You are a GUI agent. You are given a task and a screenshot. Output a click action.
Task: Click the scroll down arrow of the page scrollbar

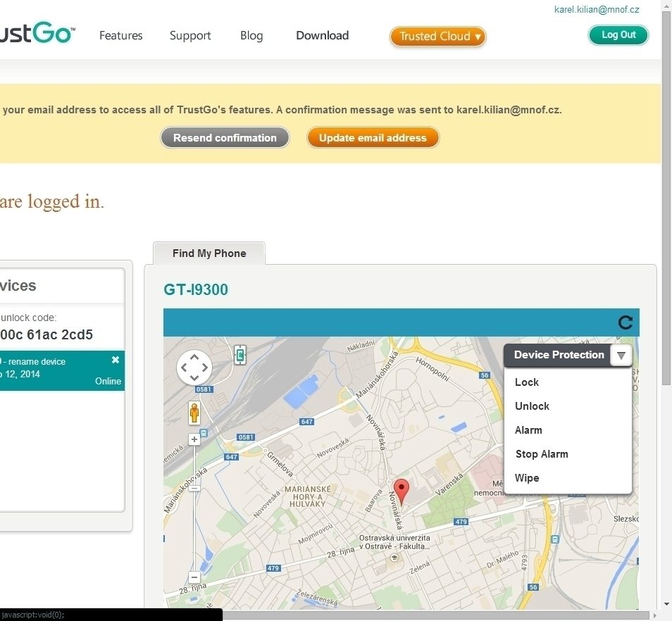pyautogui.click(x=666, y=604)
